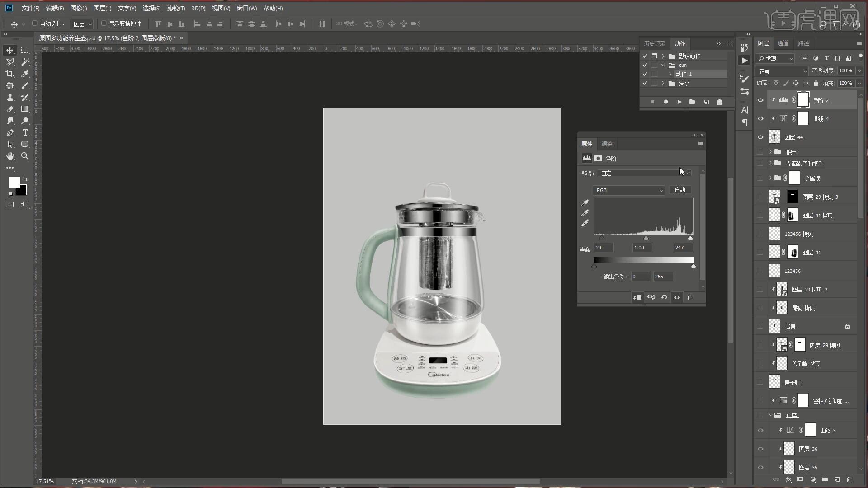868x488 pixels.
Task: Open the layer blend mode dropdown
Action: tap(782, 71)
